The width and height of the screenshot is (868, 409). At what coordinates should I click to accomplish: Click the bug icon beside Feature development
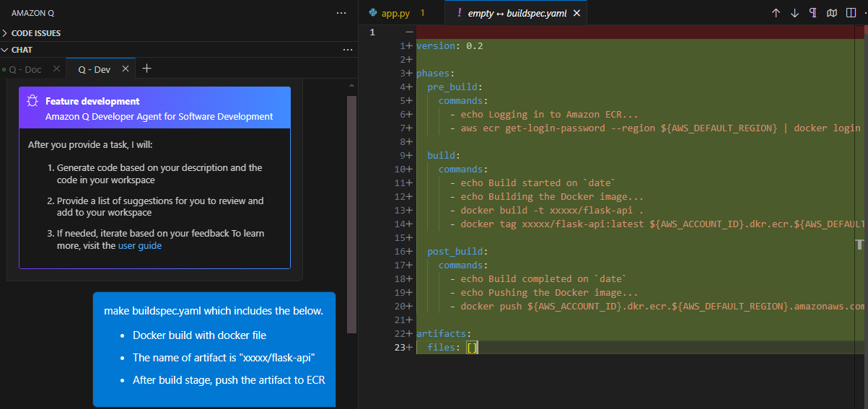coord(33,101)
